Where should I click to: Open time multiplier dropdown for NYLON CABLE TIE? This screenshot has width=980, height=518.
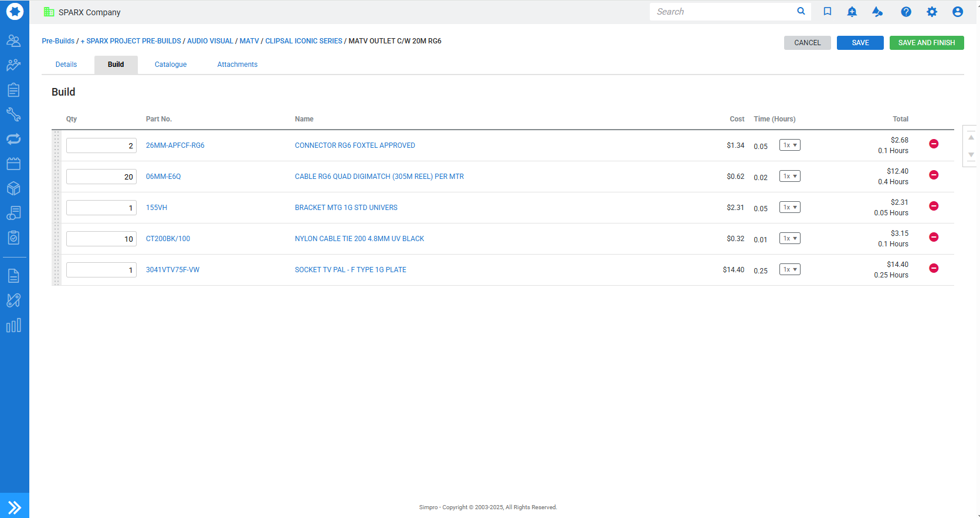789,239
